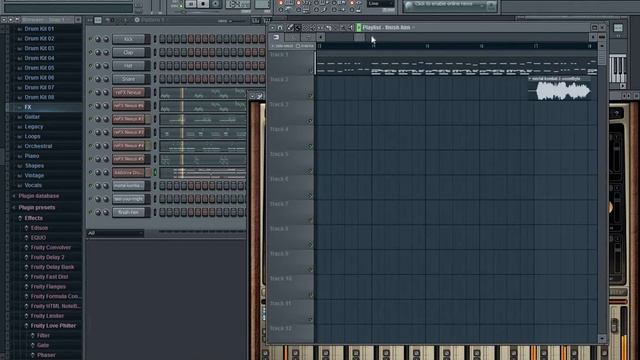Click Track 1 label in Playlist
This screenshot has height=360, width=640.
tap(279, 55)
